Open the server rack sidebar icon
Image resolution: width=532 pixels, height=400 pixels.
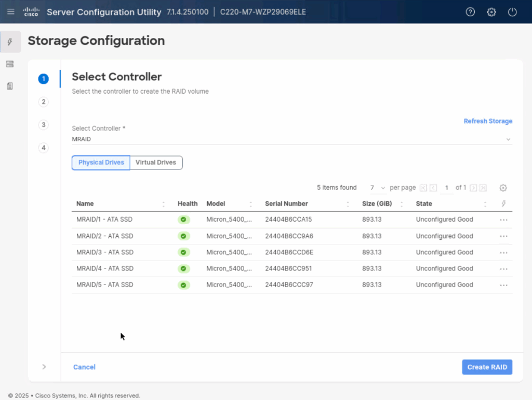pyautogui.click(x=10, y=64)
